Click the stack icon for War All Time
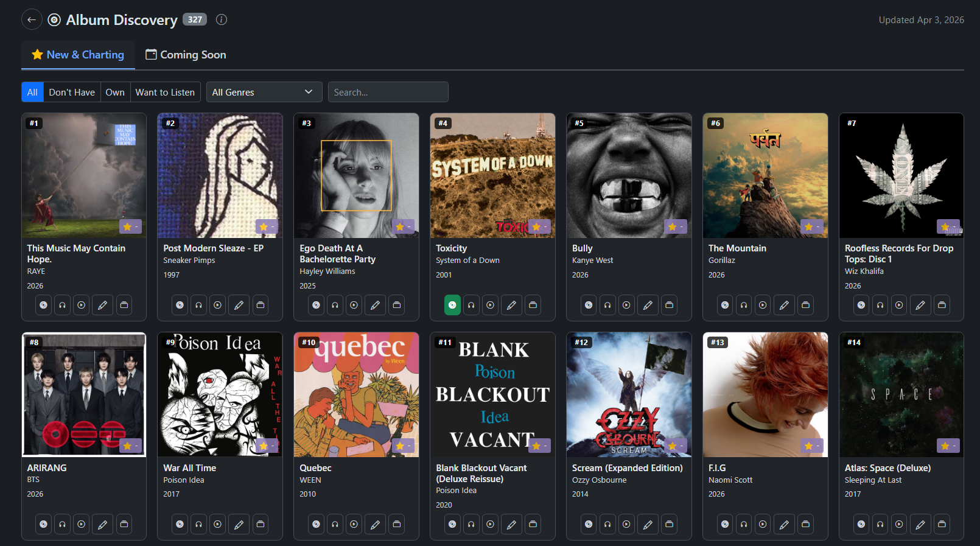The image size is (980, 546). click(261, 524)
